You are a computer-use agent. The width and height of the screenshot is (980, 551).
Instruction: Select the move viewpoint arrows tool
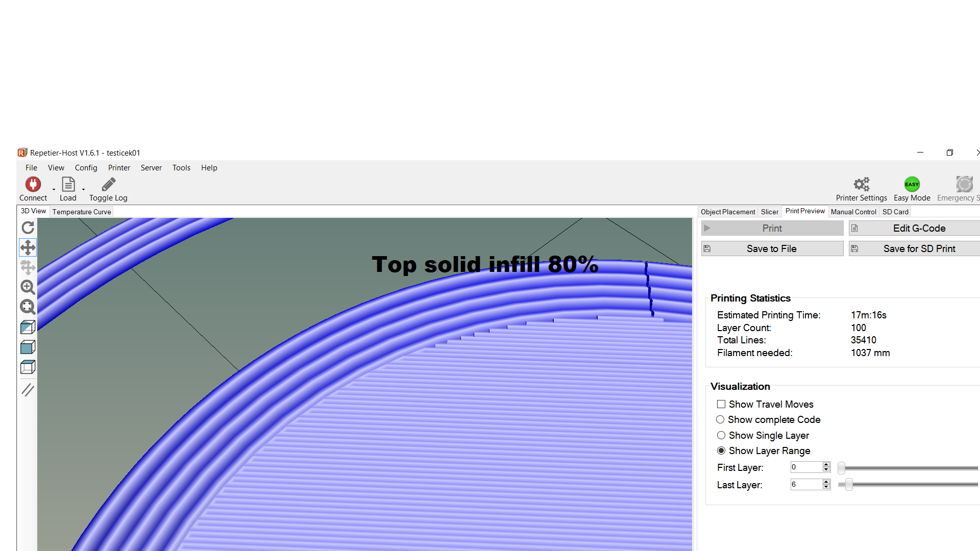tap(28, 247)
